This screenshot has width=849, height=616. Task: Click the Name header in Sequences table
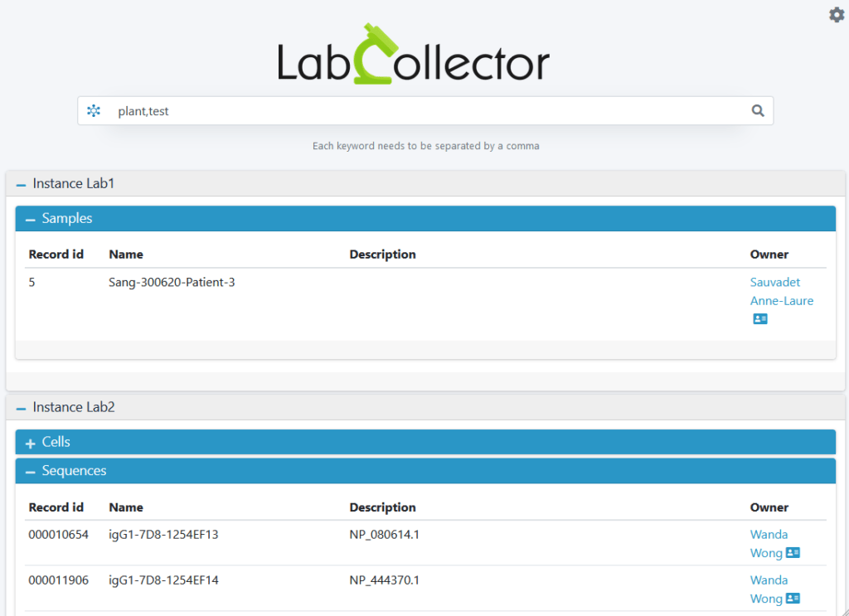126,507
